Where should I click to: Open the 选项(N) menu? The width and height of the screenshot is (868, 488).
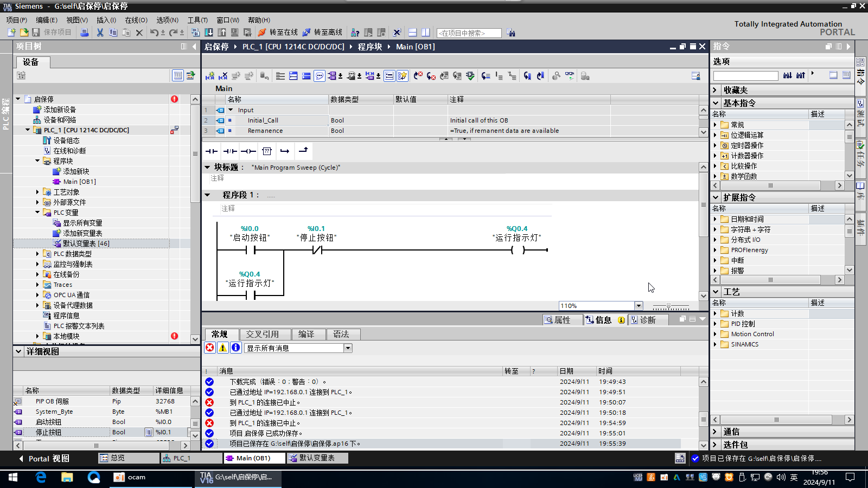click(x=167, y=20)
